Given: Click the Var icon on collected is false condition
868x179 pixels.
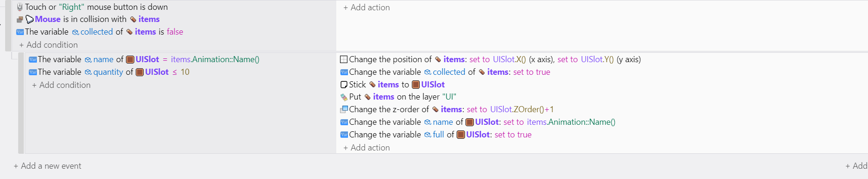Looking at the screenshot, I should tap(20, 32).
